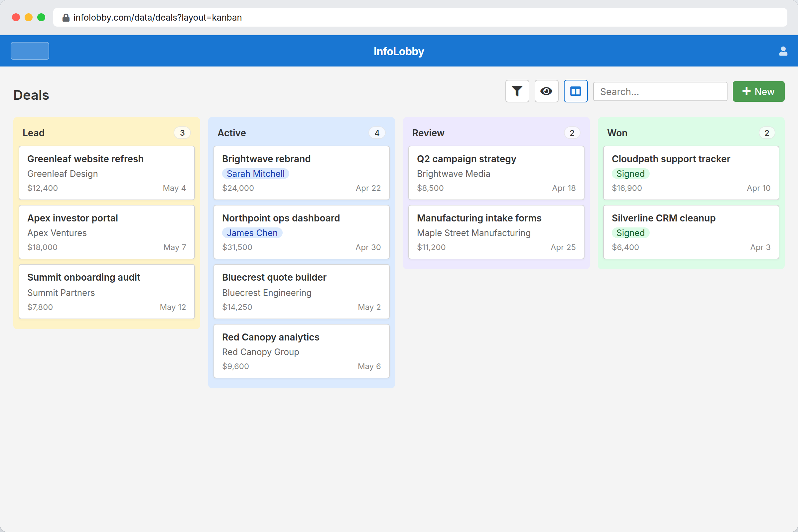Open the filter options panel
The width and height of the screenshot is (798, 532).
tap(517, 91)
